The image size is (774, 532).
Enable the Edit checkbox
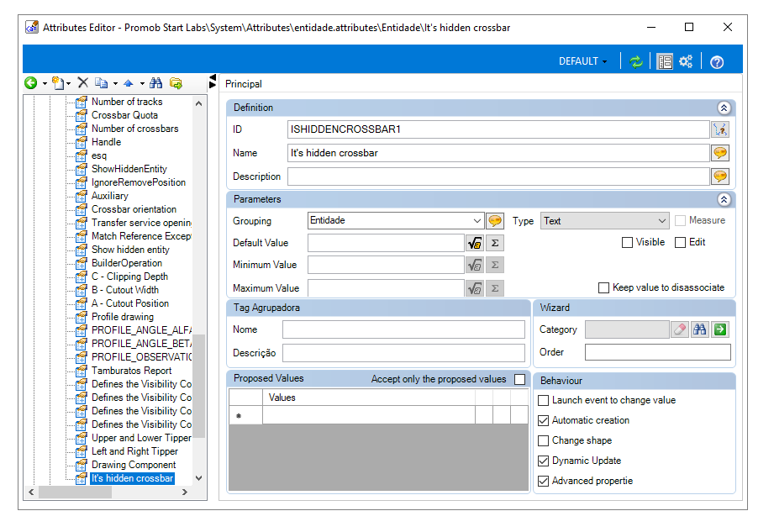click(x=680, y=242)
